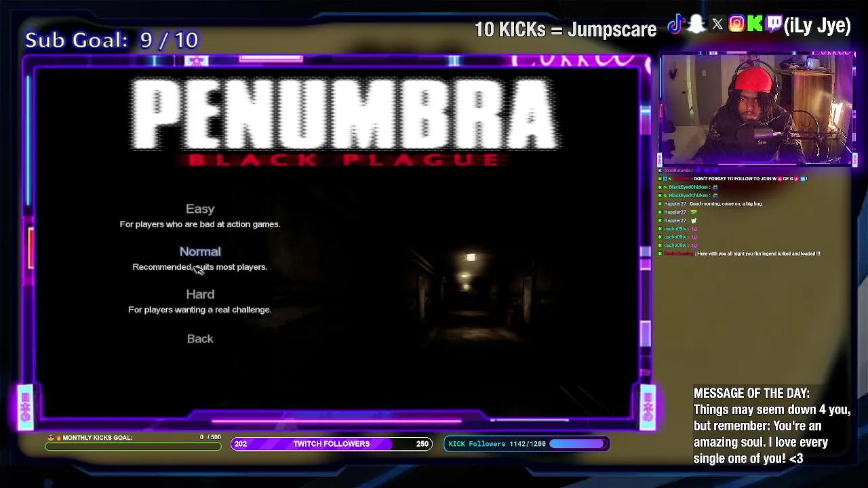
Task: Click the X social icon
Action: point(717,25)
